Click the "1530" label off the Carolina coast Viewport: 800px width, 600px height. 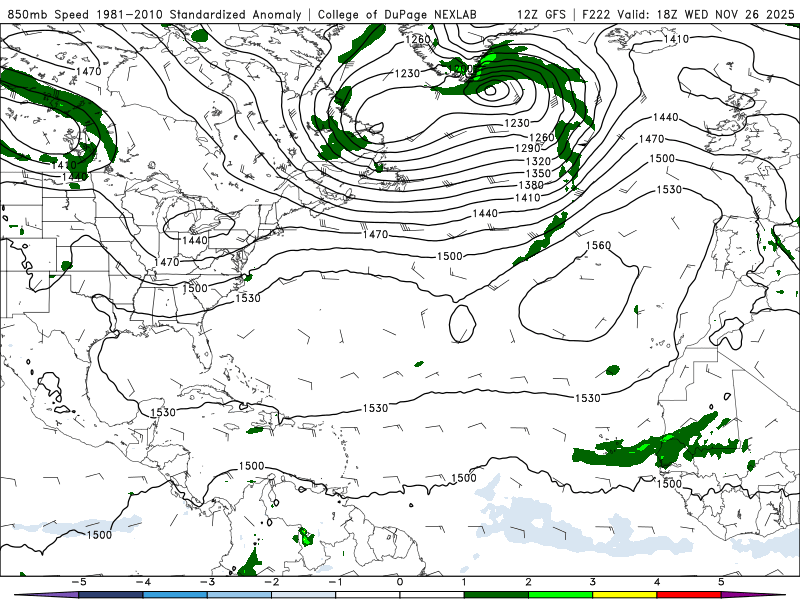(x=248, y=298)
